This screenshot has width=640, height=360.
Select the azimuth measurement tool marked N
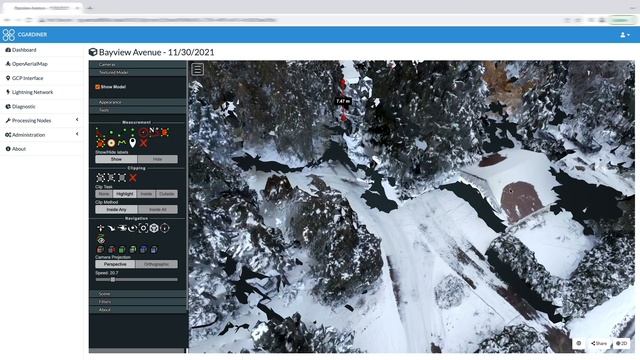click(x=154, y=132)
